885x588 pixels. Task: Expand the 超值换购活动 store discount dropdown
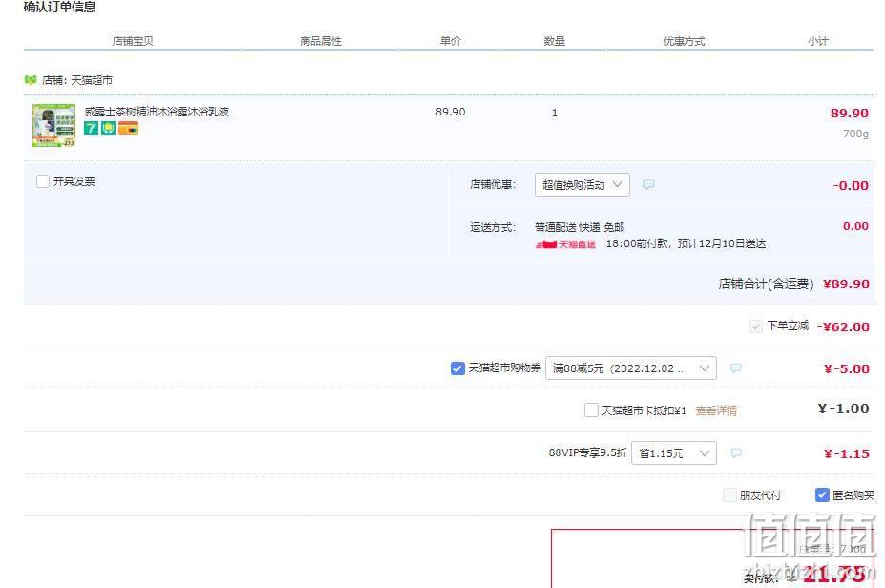pyautogui.click(x=582, y=184)
